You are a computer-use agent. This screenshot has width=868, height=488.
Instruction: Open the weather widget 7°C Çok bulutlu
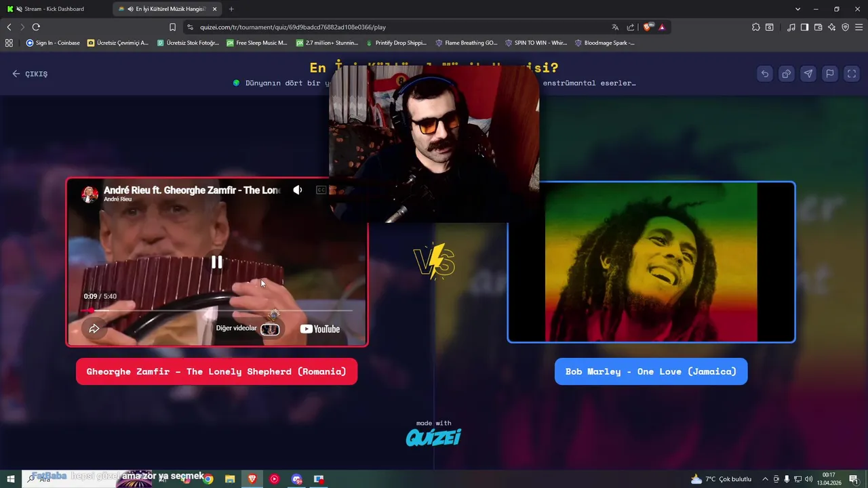[721, 479]
